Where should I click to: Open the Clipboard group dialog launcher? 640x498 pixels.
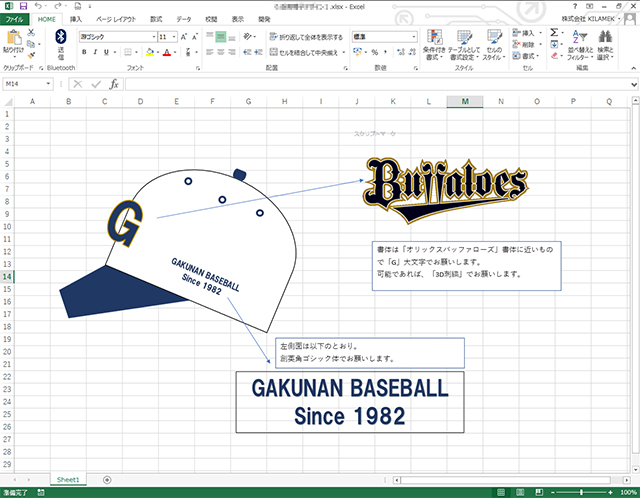pos(41,68)
